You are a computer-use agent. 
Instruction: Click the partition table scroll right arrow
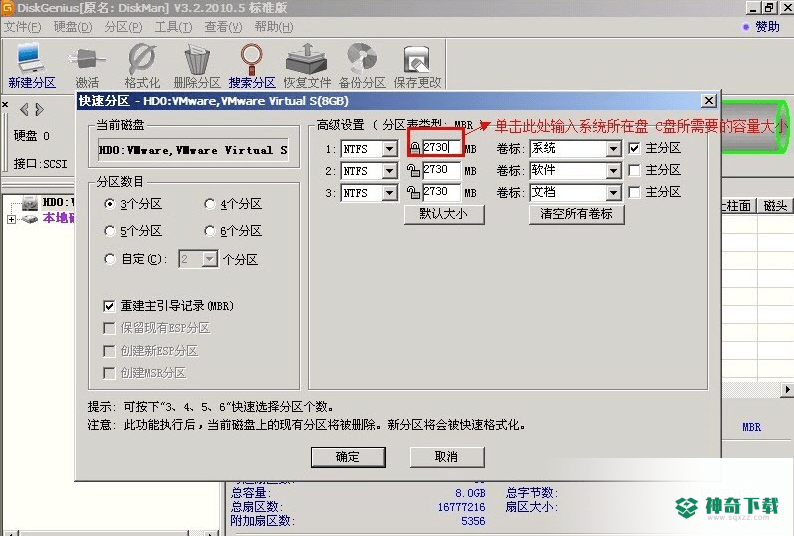coord(787,389)
